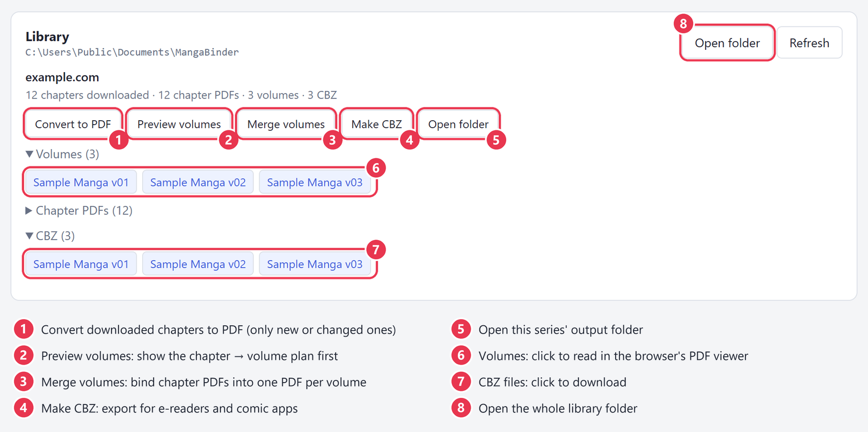Open Sample Manga v01 volume PDF

coord(81,182)
